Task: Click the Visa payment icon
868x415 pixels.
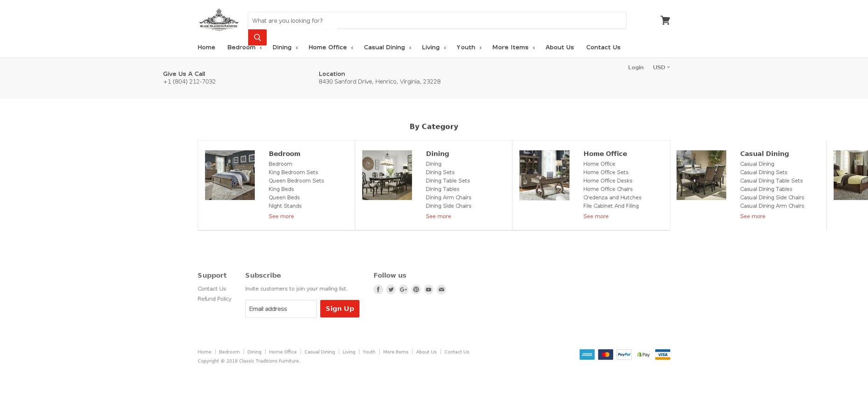Action: click(x=663, y=354)
